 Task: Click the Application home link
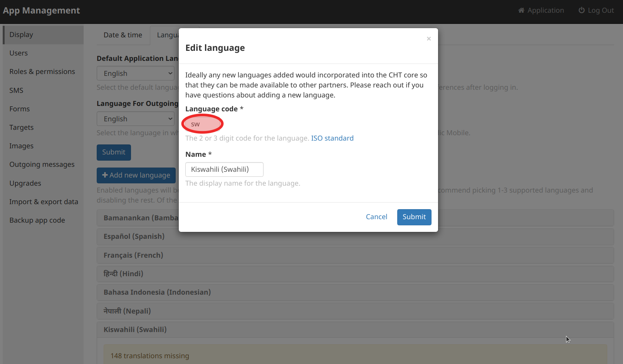tap(541, 10)
